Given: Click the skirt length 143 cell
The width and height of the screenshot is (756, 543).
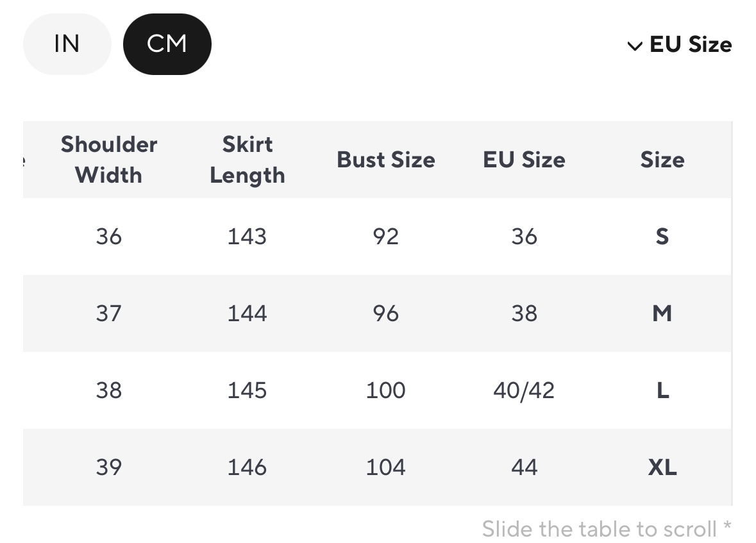Looking at the screenshot, I should 247,237.
